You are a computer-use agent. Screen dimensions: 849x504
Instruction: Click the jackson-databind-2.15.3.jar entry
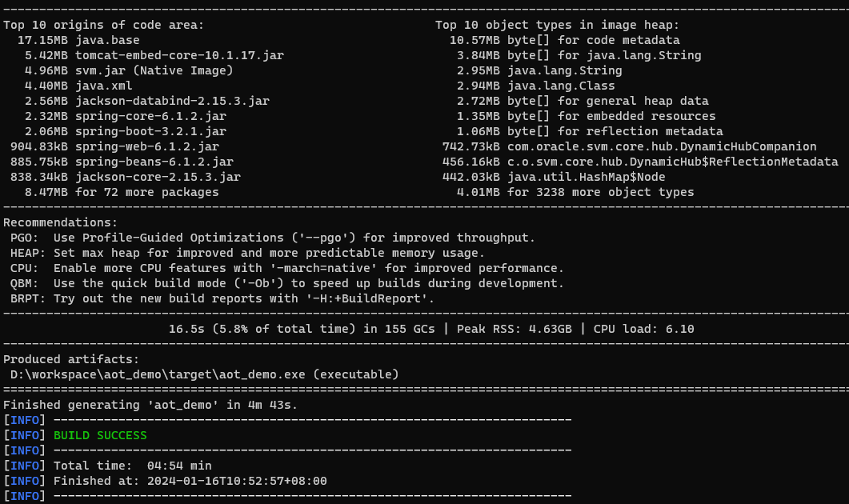pyautogui.click(x=146, y=101)
